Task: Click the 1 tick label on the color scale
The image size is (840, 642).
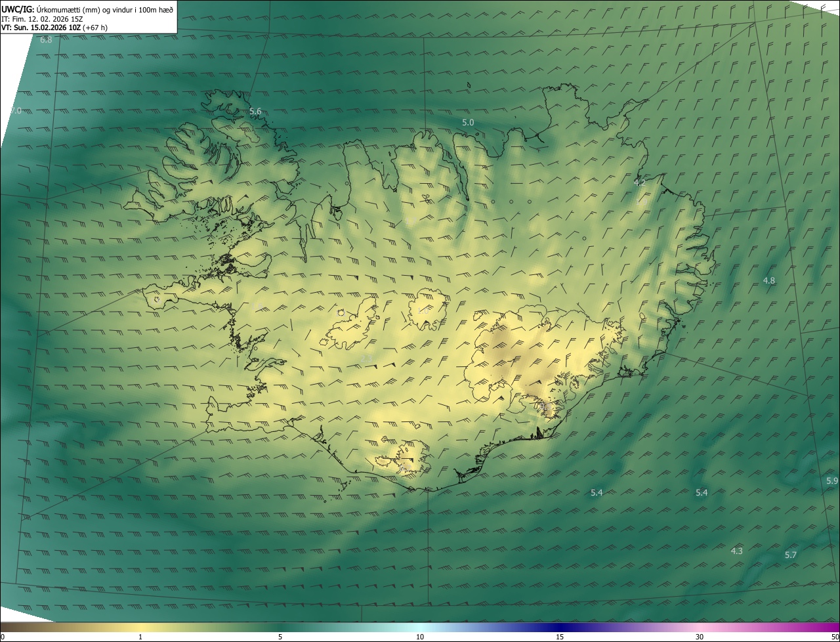Action: point(140,637)
